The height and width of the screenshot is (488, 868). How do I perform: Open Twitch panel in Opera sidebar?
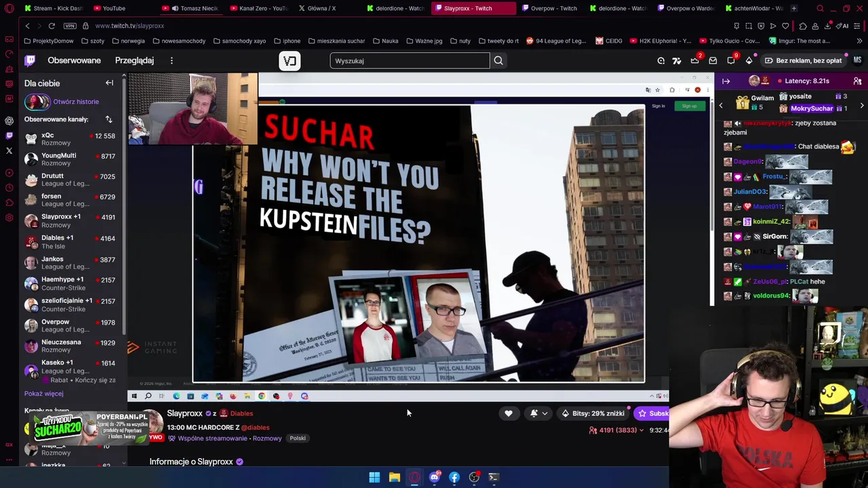pos(9,136)
